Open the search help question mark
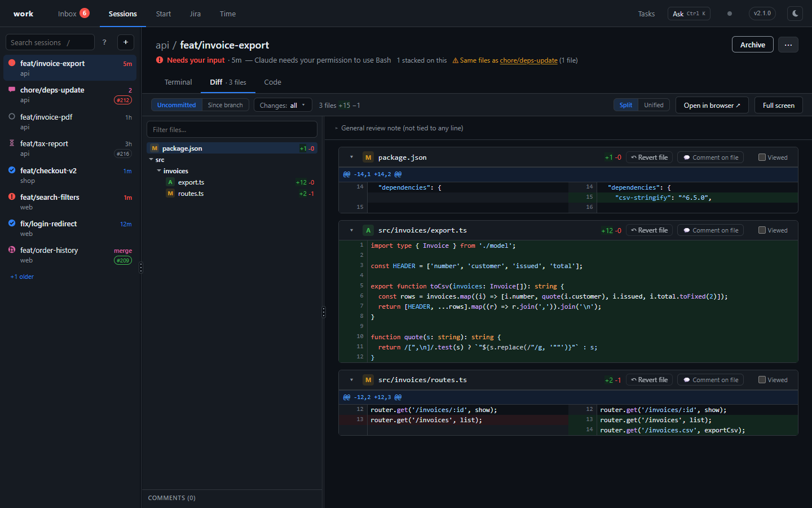This screenshot has width=812, height=508. click(x=104, y=42)
